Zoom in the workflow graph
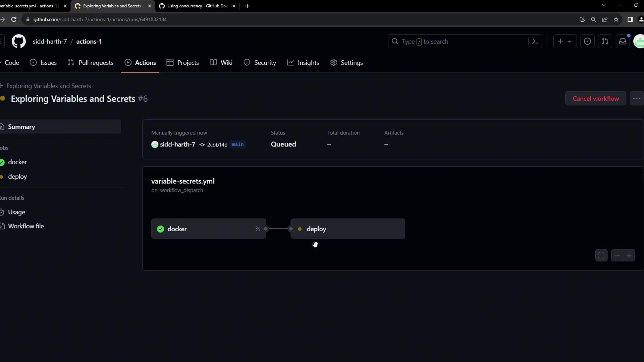The image size is (644, 362). coord(629,255)
